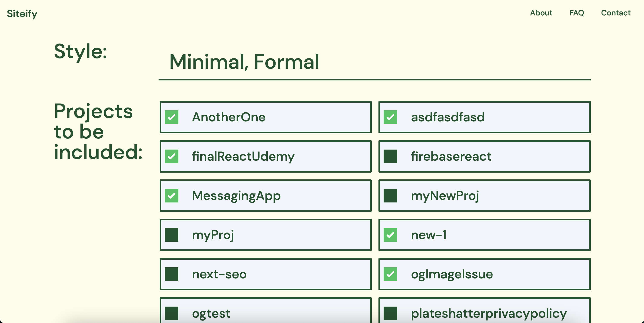Tick the myProj project checkbox
The height and width of the screenshot is (323, 644).
pos(172,235)
